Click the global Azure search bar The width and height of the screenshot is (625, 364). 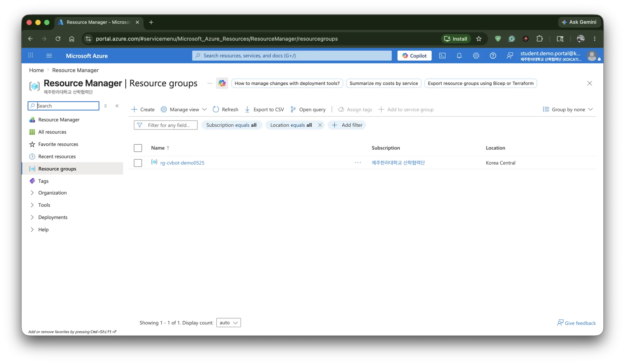(x=292, y=56)
